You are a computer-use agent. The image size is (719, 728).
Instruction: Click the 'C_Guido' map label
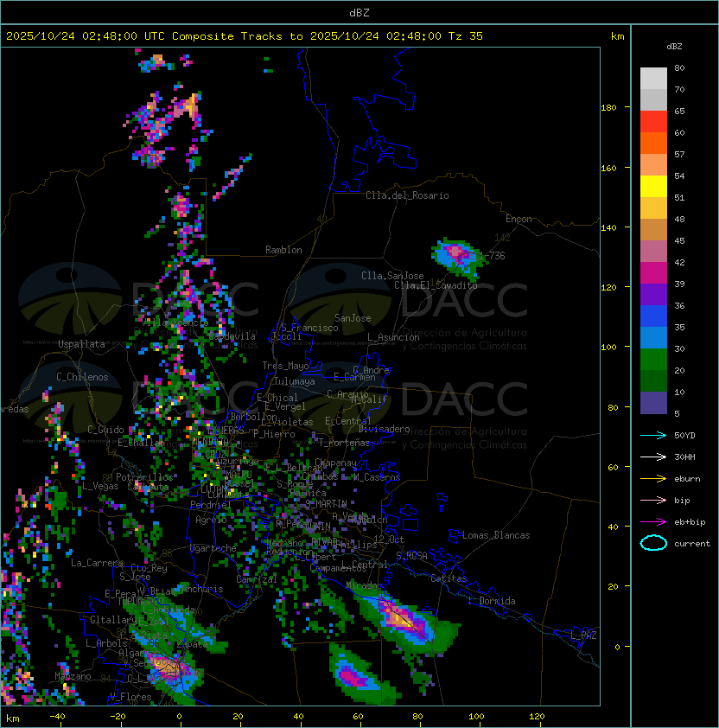105,430
